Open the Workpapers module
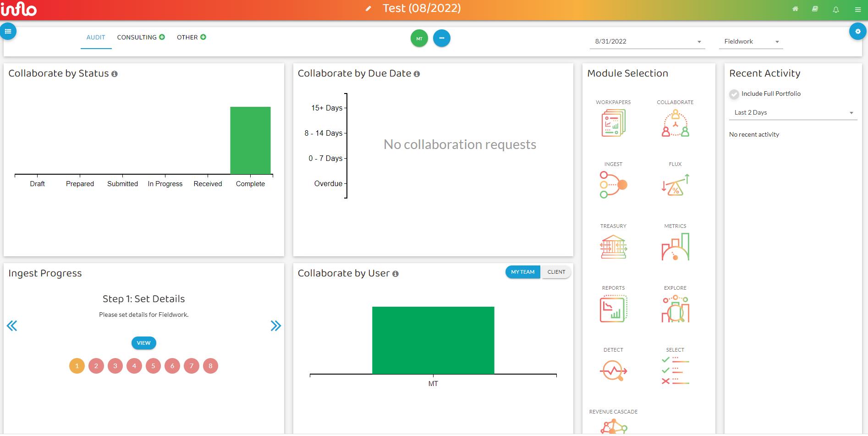 point(613,124)
